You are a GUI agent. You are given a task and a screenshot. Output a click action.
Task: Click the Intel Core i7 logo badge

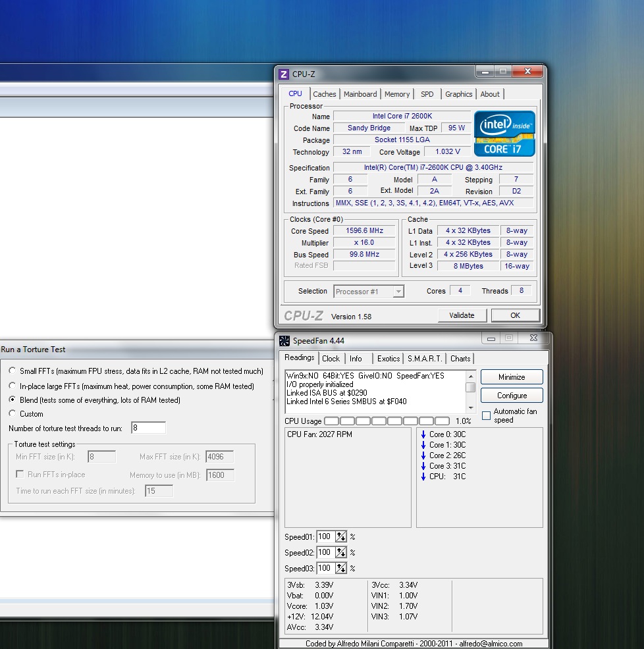pyautogui.click(x=504, y=133)
